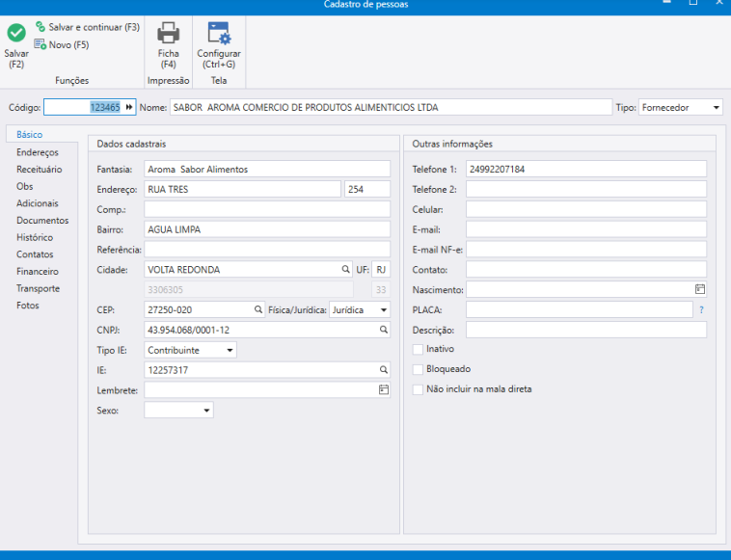This screenshot has width=731, height=560.
Task: Show the Fotos tab
Action: [28, 306]
